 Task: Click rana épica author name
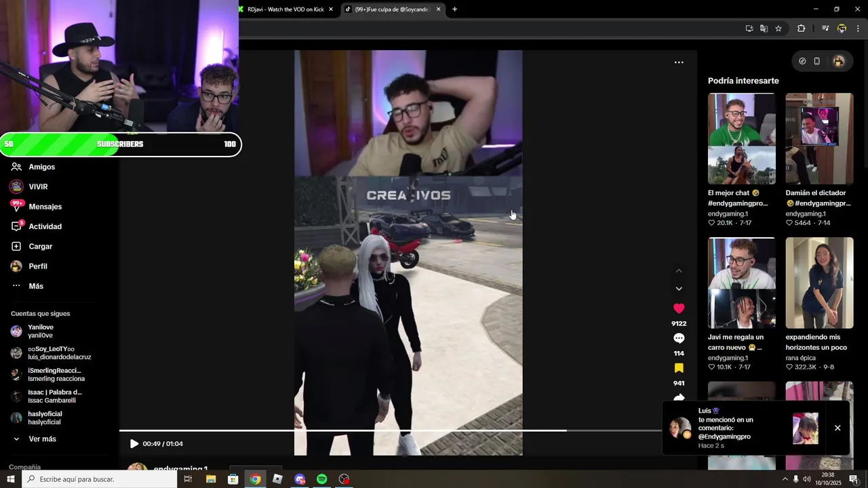(x=801, y=358)
